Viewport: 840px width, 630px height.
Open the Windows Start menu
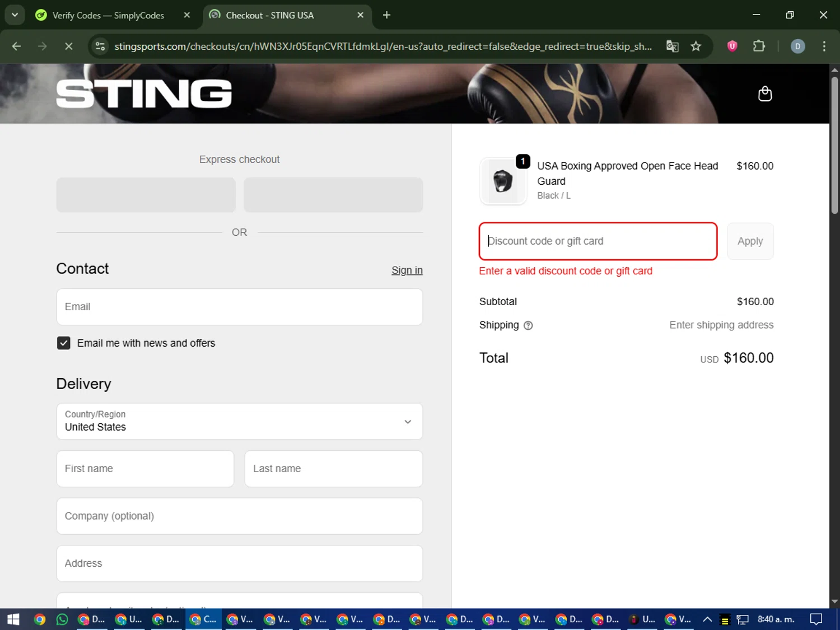click(13, 619)
